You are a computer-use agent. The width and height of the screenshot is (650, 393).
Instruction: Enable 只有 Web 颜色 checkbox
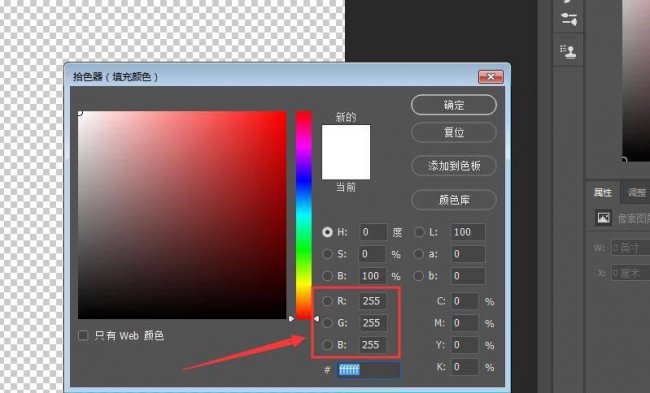tap(83, 335)
